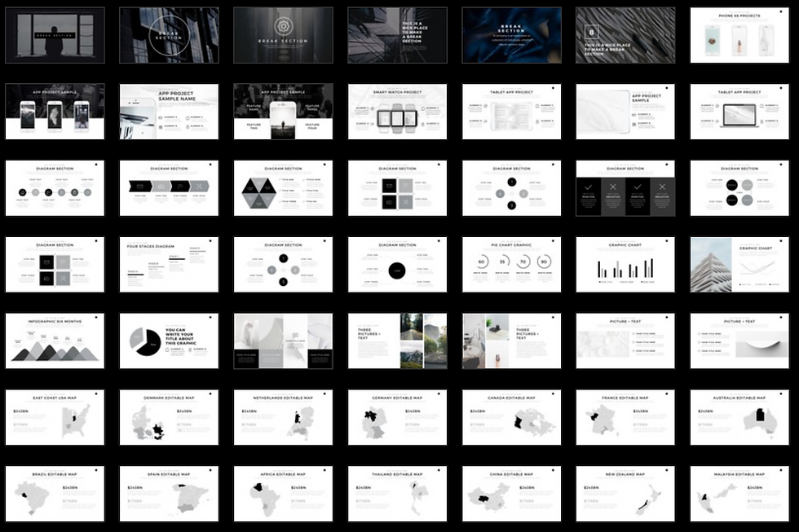Viewport: 799px width, 532px height.
Task: Open the Thailand Editable Map slide
Action: [398, 494]
